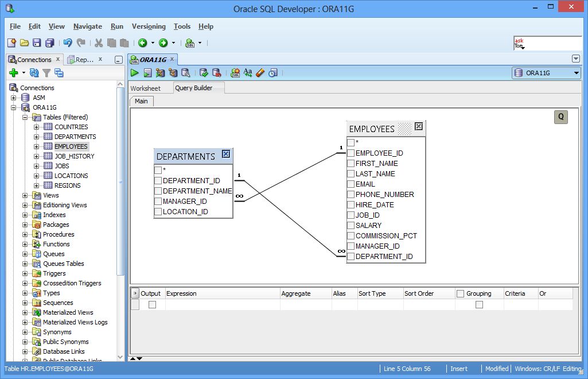Click the Q button in the query diagram
Screen dimensions: 588x379
[560, 117]
